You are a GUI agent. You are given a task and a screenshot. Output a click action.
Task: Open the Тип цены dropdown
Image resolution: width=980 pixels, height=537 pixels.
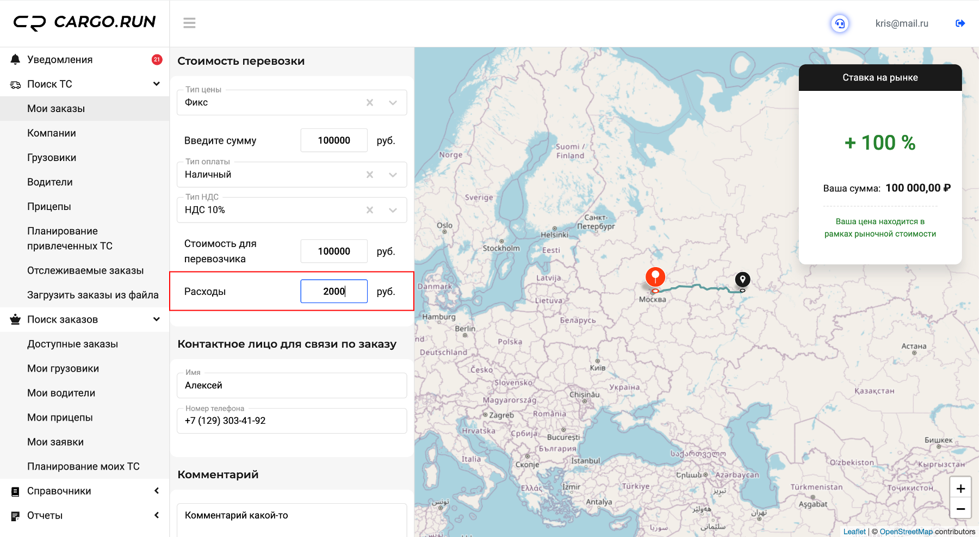[393, 102]
